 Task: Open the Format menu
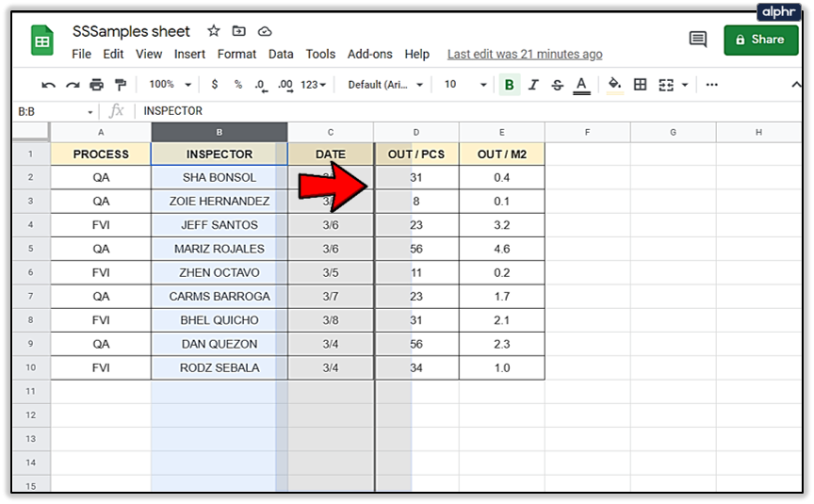click(237, 55)
